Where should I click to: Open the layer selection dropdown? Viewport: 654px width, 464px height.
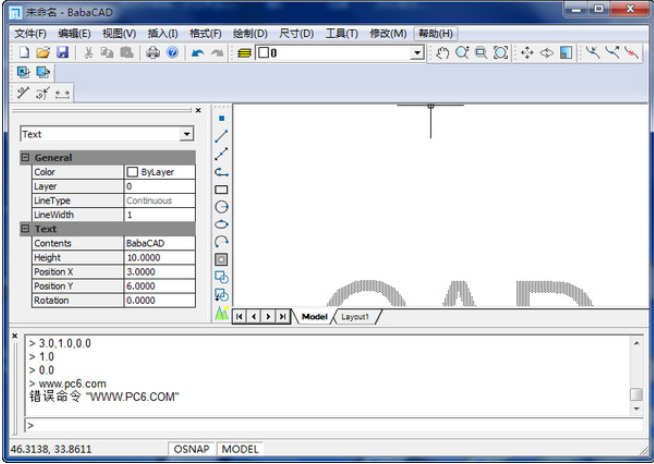418,52
